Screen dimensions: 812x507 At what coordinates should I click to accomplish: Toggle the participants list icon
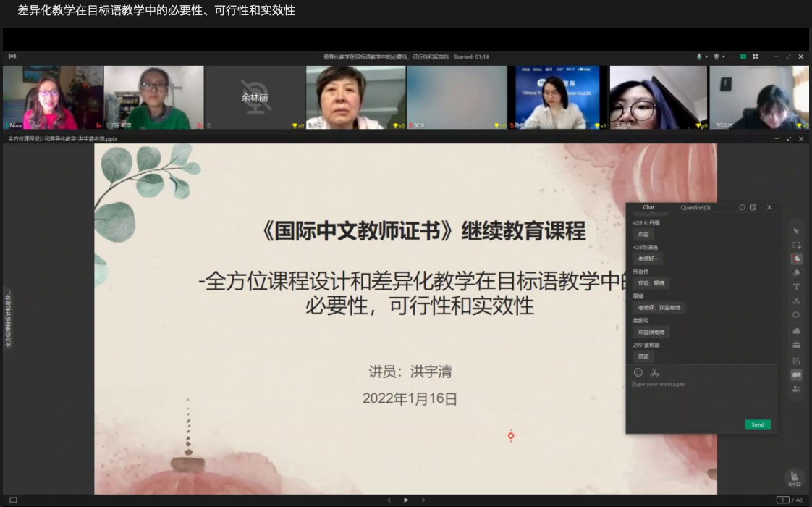click(796, 389)
